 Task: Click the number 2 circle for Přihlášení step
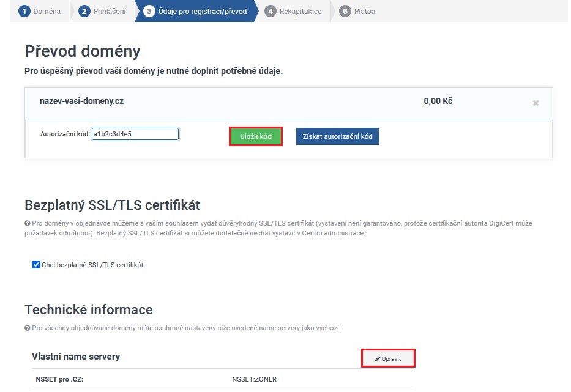84,11
